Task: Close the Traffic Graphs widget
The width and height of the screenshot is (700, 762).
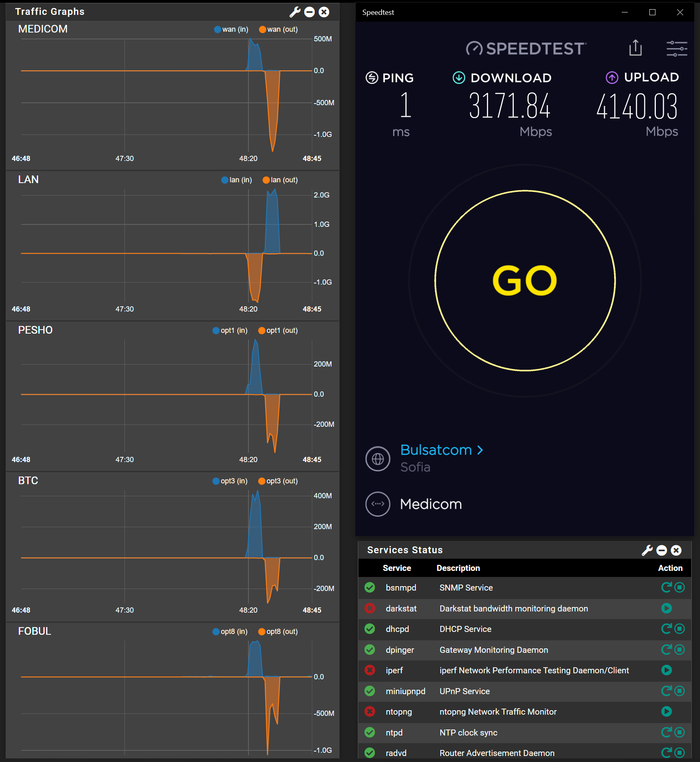Action: [324, 12]
